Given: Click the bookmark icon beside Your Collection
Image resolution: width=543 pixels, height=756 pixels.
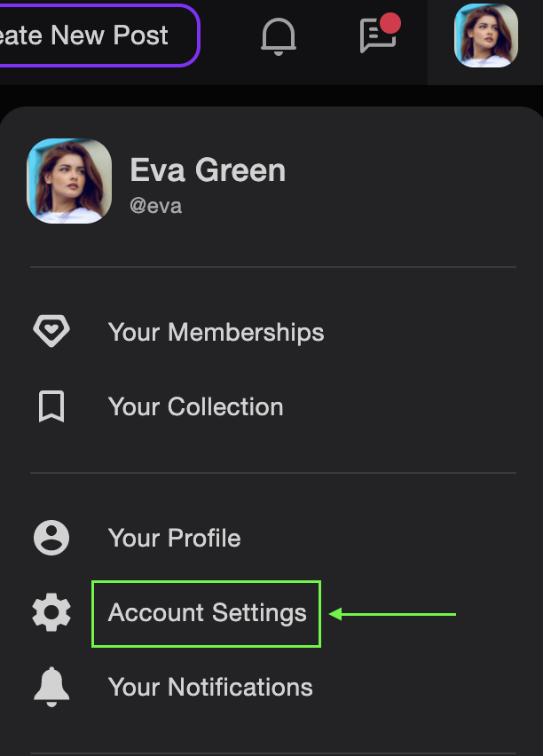Looking at the screenshot, I should coord(51,406).
